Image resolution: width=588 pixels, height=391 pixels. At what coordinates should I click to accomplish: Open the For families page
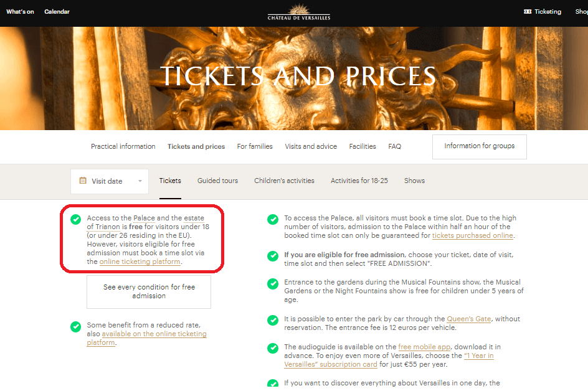point(255,146)
